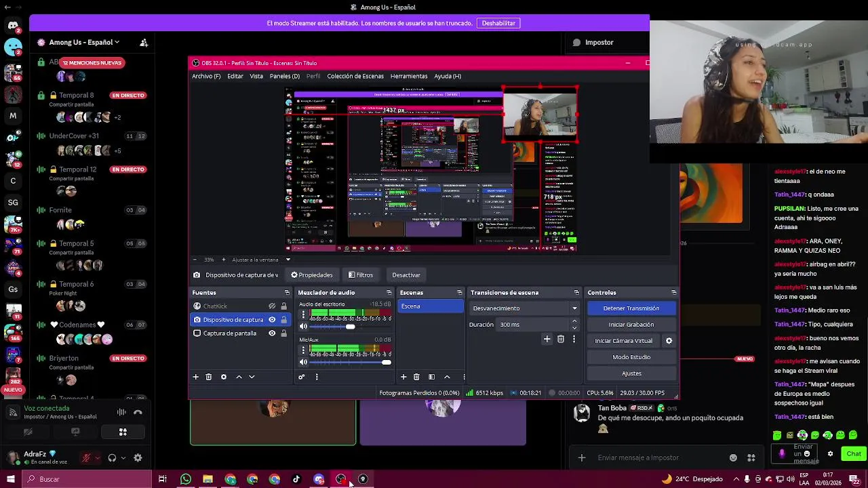Click Desactivar source button
Viewport: 868px width, 488px height.
pyautogui.click(x=406, y=275)
